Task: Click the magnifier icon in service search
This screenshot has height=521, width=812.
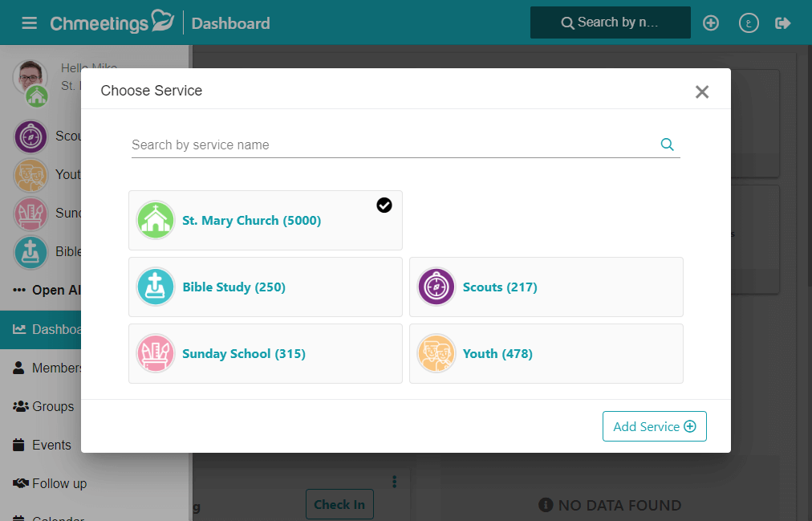Action: (667, 144)
